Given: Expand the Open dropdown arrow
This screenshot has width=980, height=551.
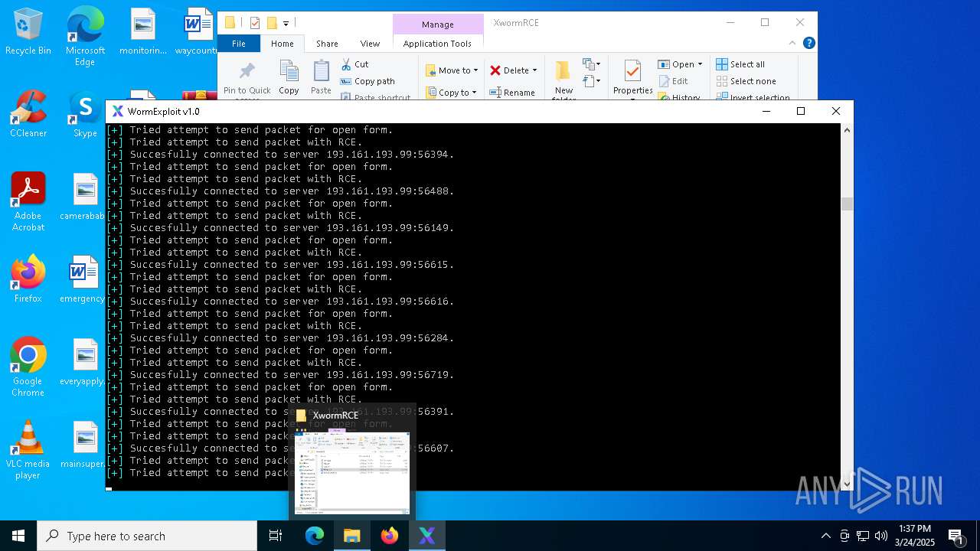Looking at the screenshot, I should [x=700, y=64].
